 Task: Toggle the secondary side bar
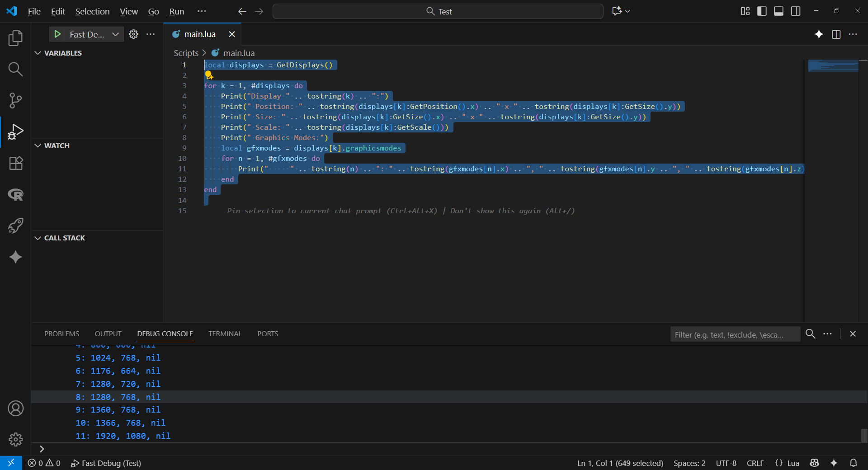pyautogui.click(x=796, y=11)
